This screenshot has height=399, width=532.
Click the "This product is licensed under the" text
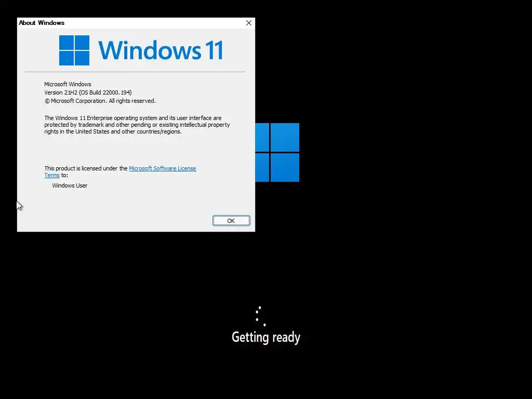(86, 168)
